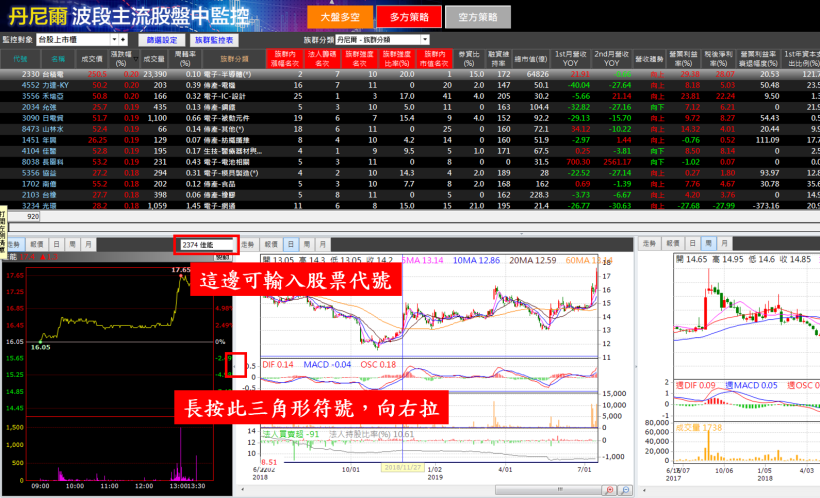Screen dimensions: 820x498
Task: Sort by 營收趨勢 column header
Action: click(649, 59)
